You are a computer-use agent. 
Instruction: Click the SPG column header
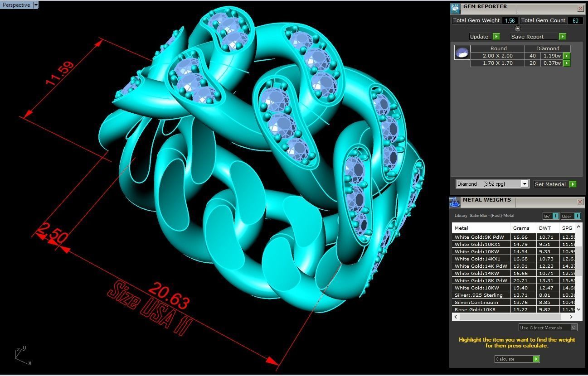(568, 228)
